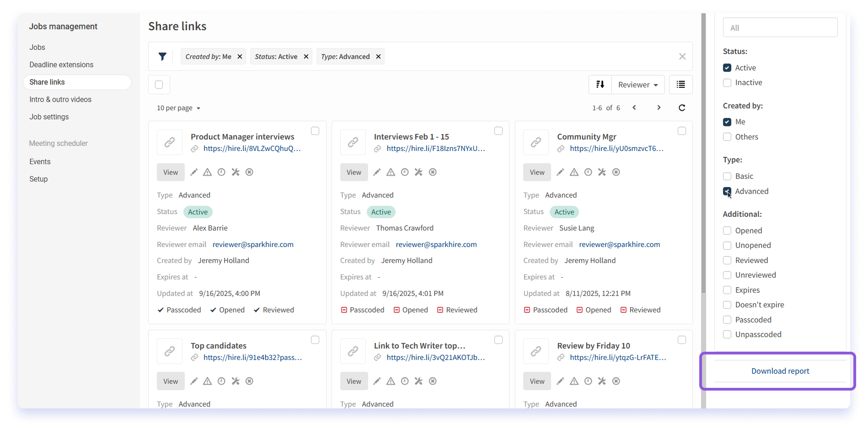This screenshot has height=429, width=868.
Task: Go to the previous page arrow
Action: (634, 108)
